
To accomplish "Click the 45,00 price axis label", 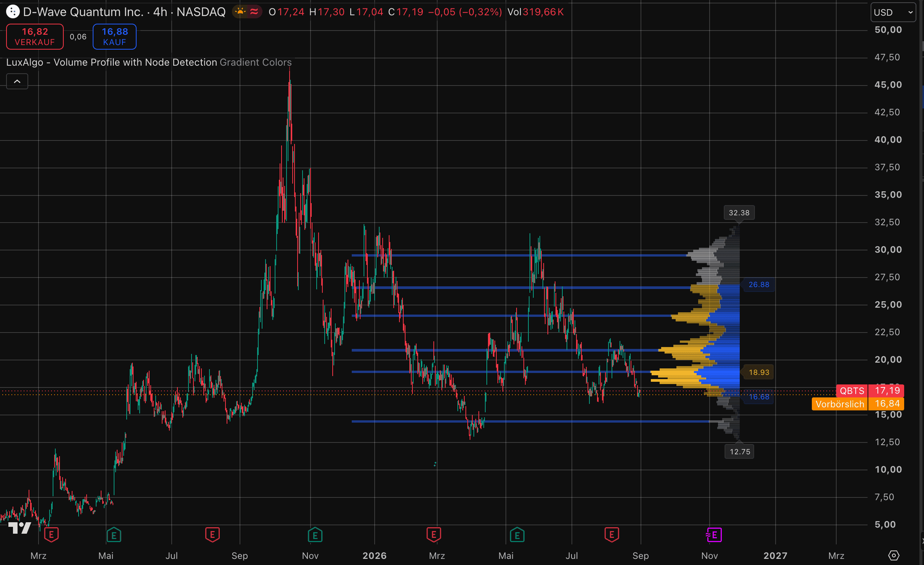I will (889, 85).
